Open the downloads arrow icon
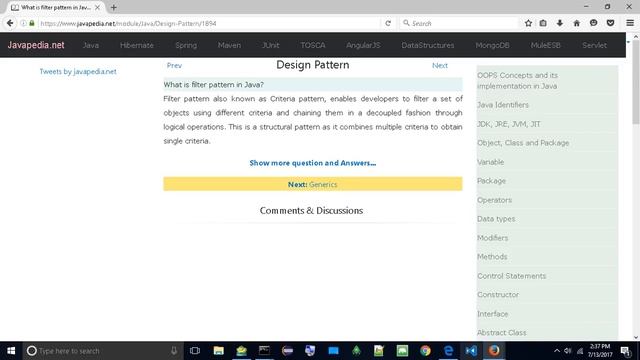This screenshot has width=640, height=360. (560, 23)
